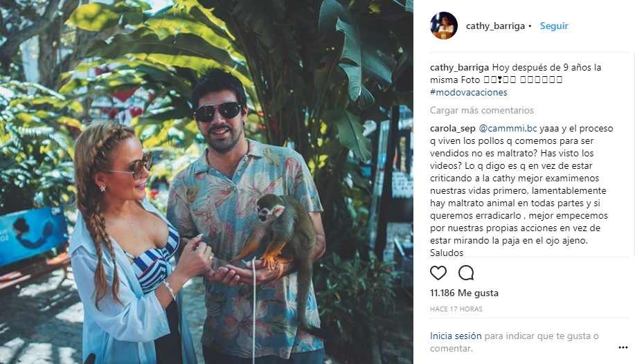The image size is (635, 364).
Task: Click the blue sign in the photo
Action: 31,235
